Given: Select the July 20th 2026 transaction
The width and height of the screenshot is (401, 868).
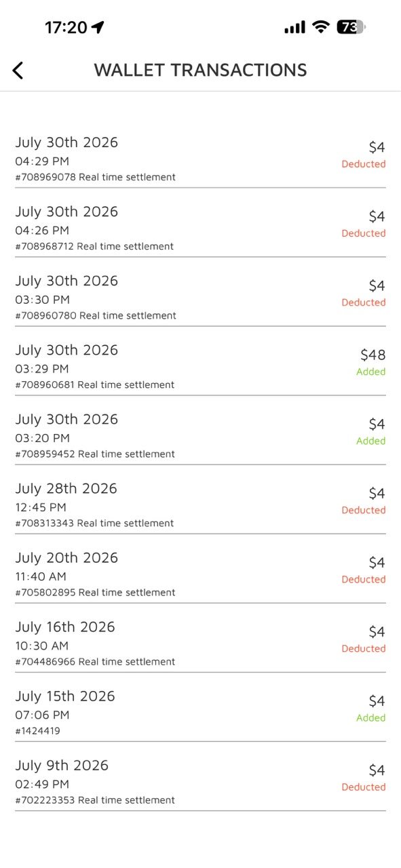Looking at the screenshot, I should pyautogui.click(x=200, y=574).
